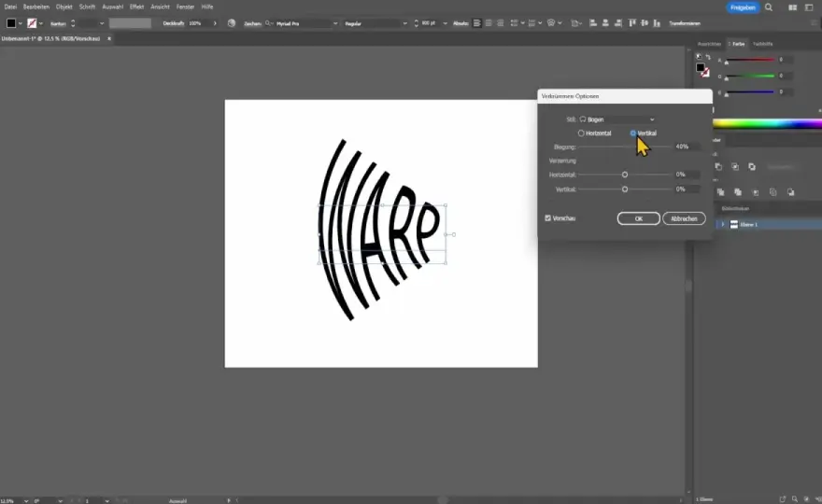Click vertical align top icon

pyautogui.click(x=632, y=23)
